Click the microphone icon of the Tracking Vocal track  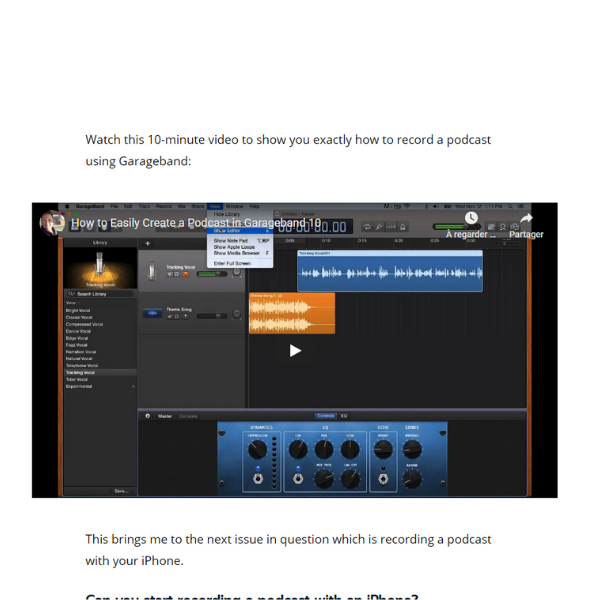(x=152, y=271)
